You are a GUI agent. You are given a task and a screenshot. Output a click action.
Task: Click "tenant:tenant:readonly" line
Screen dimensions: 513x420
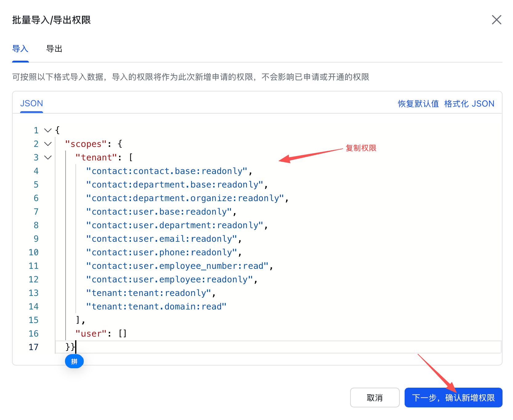[x=151, y=293]
